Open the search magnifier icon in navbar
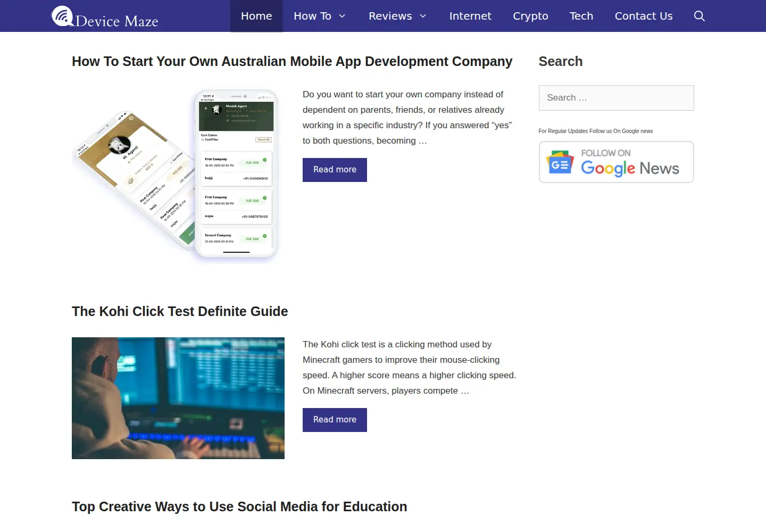This screenshot has height=532, width=766. pos(699,16)
